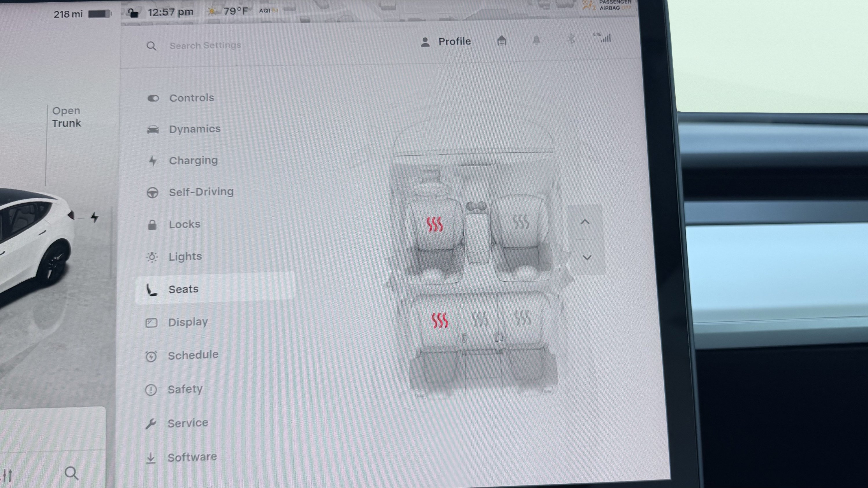Tap the battery range indicator
Viewport: 868px width, 488px height.
click(82, 14)
